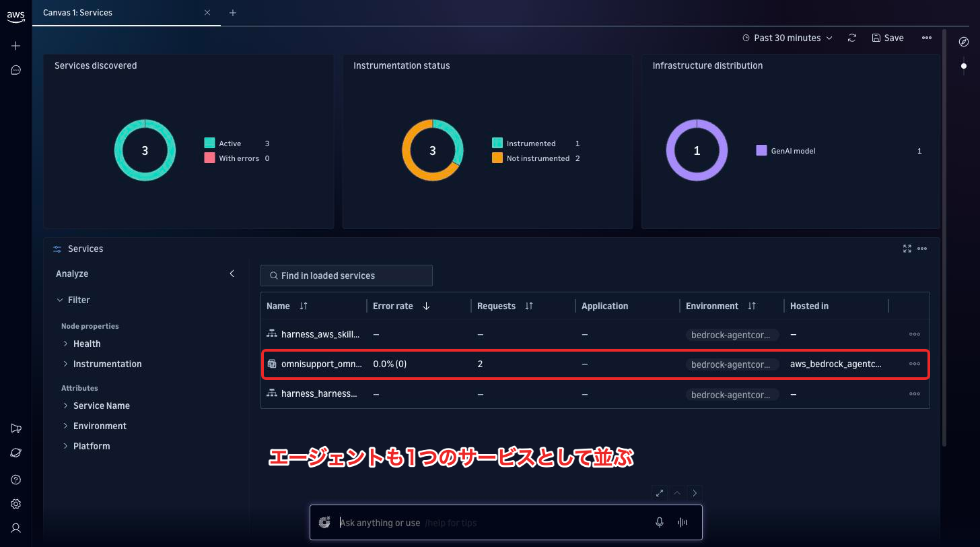
Task: Click the up chevron above the prompt bar
Action: [x=677, y=493]
